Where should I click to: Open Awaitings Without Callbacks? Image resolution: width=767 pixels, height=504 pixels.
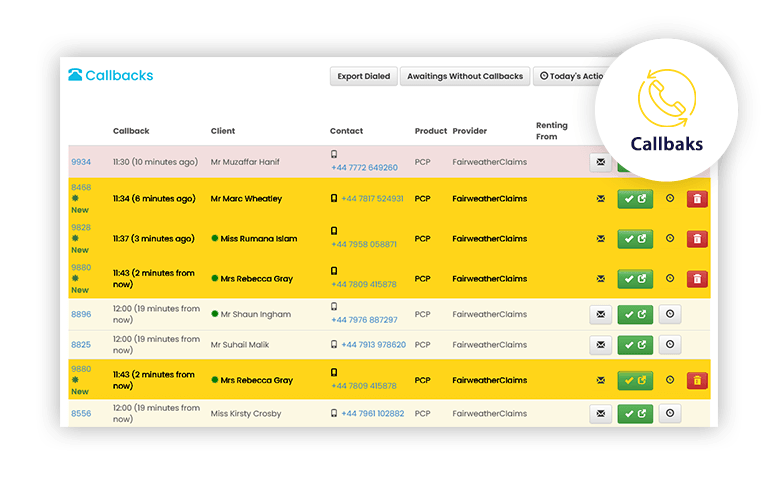click(464, 76)
